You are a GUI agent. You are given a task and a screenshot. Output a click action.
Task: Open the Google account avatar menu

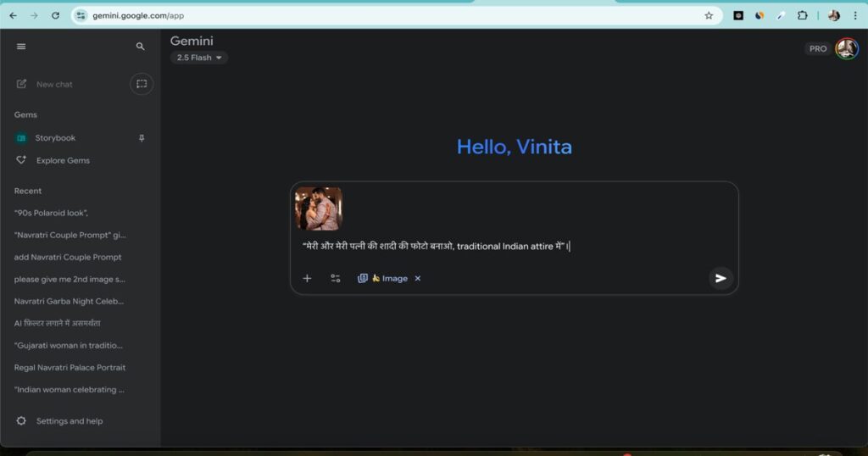point(847,48)
